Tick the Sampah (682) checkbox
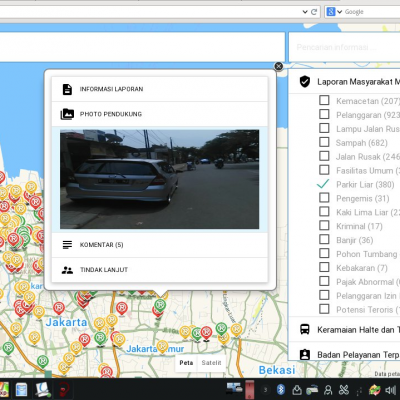 (x=324, y=142)
